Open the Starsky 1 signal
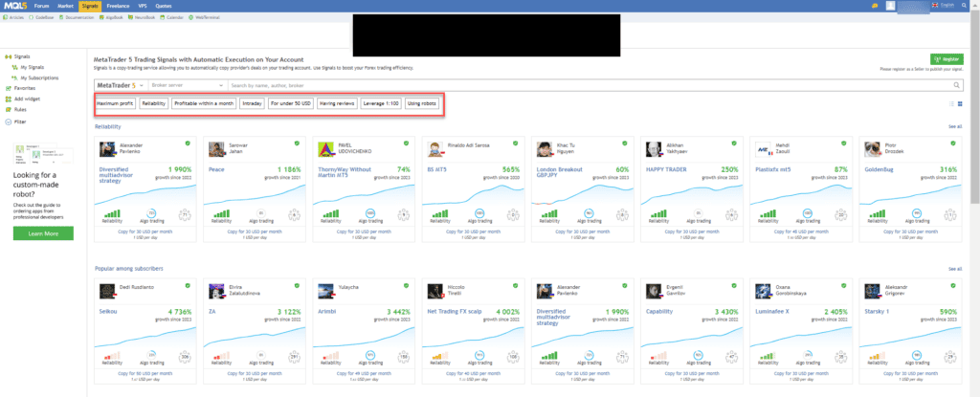The width and height of the screenshot is (980, 397). point(877,311)
